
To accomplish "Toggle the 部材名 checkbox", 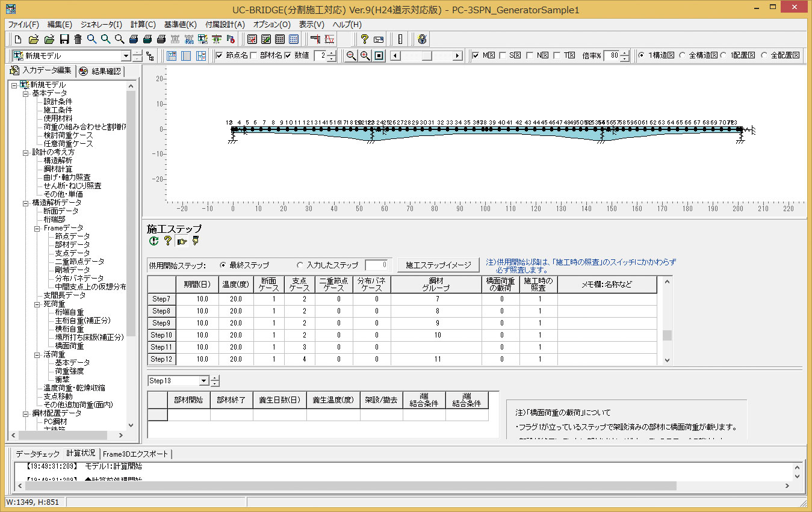I will (x=254, y=56).
